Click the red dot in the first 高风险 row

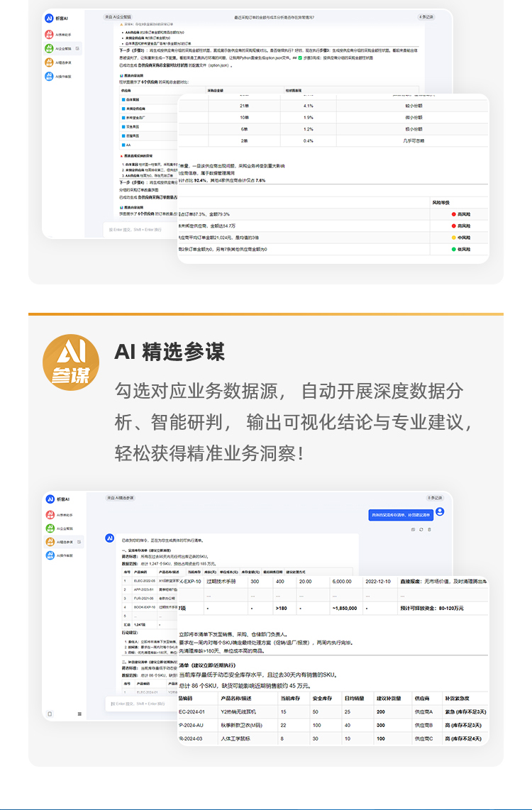coord(453,214)
